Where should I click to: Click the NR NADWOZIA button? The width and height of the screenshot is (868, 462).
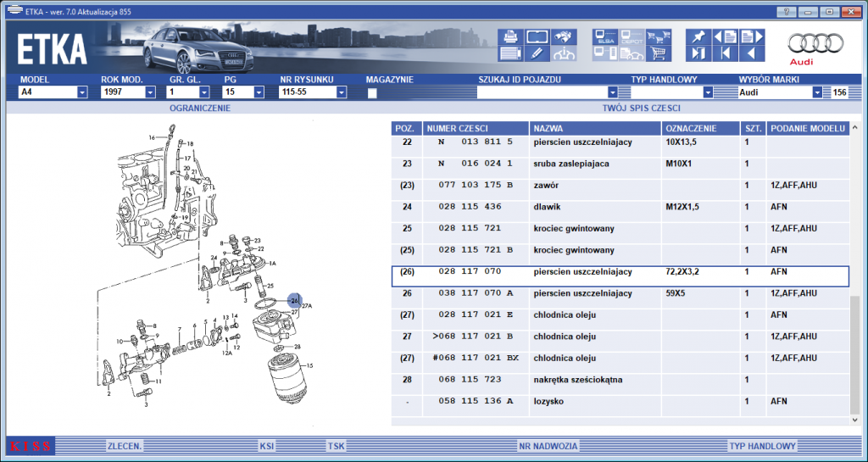(x=548, y=446)
